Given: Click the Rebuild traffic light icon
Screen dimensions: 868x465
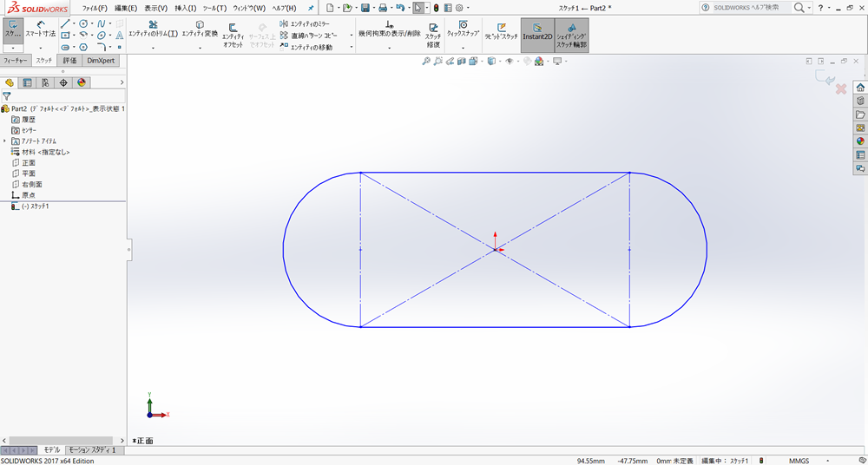Looking at the screenshot, I should pyautogui.click(x=437, y=8).
